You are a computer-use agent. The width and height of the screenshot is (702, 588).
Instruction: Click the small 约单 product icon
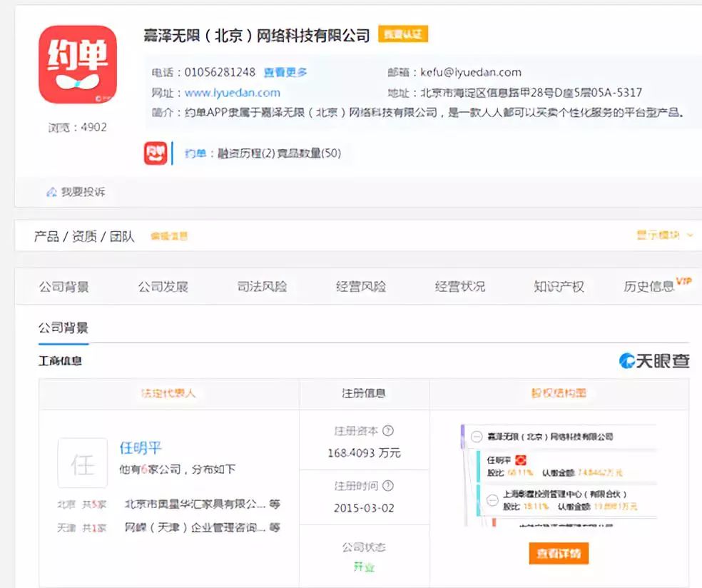(x=157, y=153)
